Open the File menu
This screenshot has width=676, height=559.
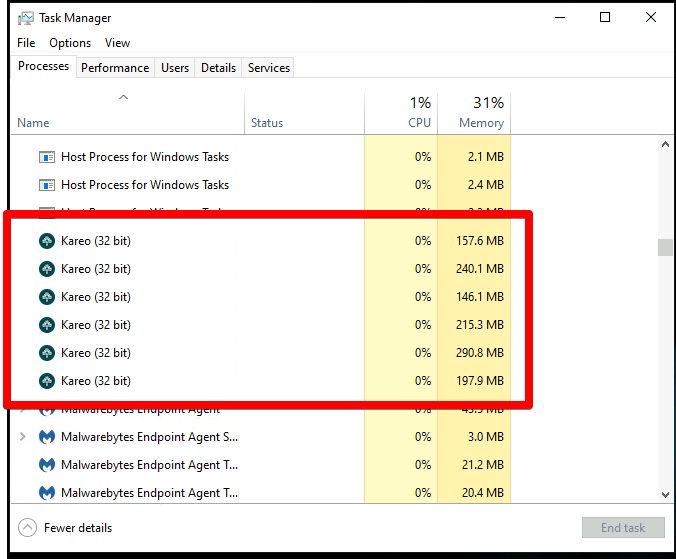(26, 43)
